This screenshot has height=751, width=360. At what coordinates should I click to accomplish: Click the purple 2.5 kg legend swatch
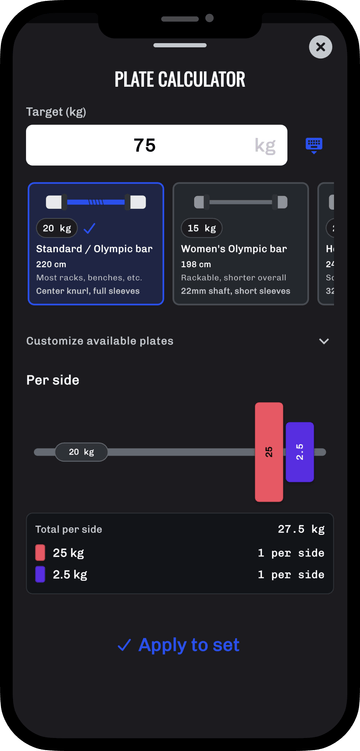pyautogui.click(x=40, y=574)
